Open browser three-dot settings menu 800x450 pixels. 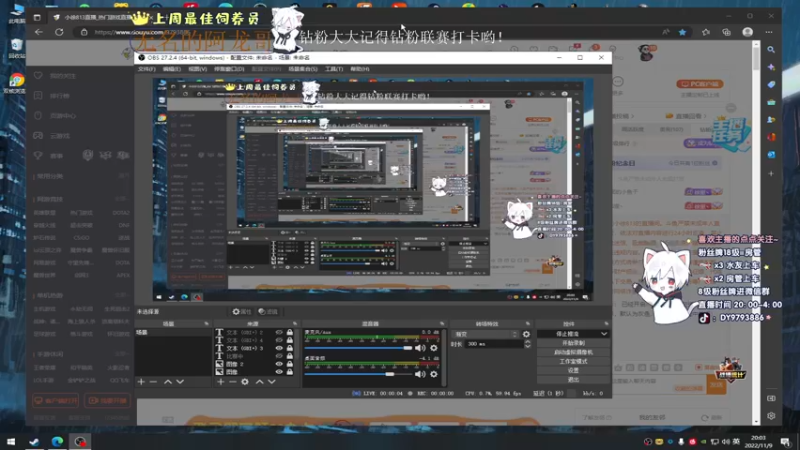pyautogui.click(x=769, y=32)
